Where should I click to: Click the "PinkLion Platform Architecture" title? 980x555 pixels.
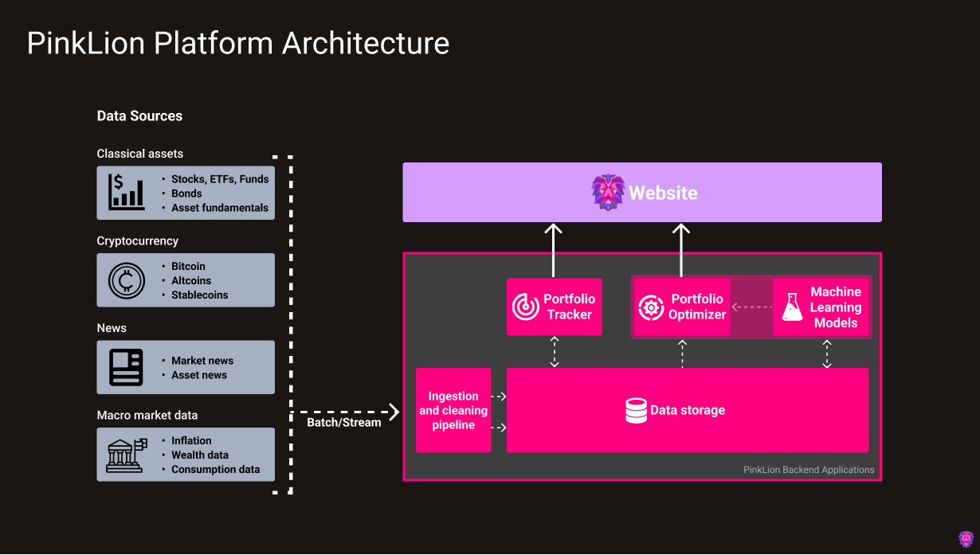pyautogui.click(x=238, y=43)
